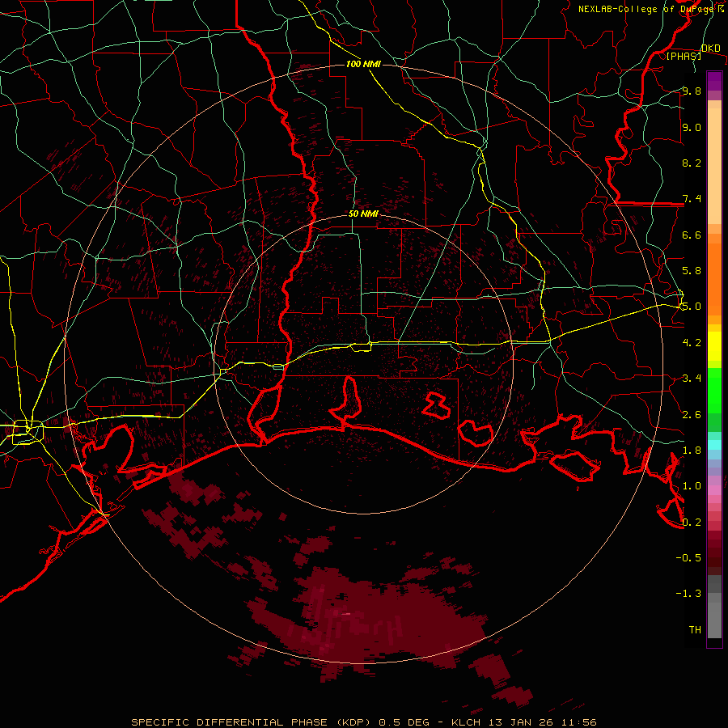This screenshot has width=728, height=728.
Task: Pick the dark orange band of the color bar
Action: pyautogui.click(x=714, y=278)
